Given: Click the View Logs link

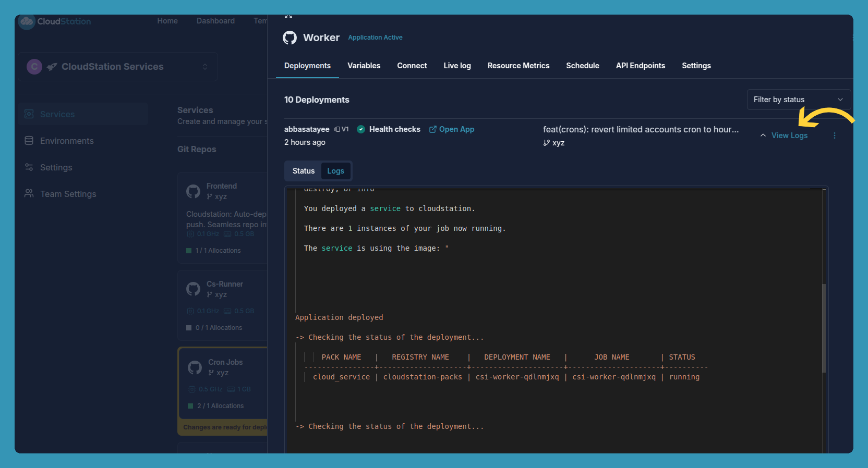Looking at the screenshot, I should pos(789,136).
